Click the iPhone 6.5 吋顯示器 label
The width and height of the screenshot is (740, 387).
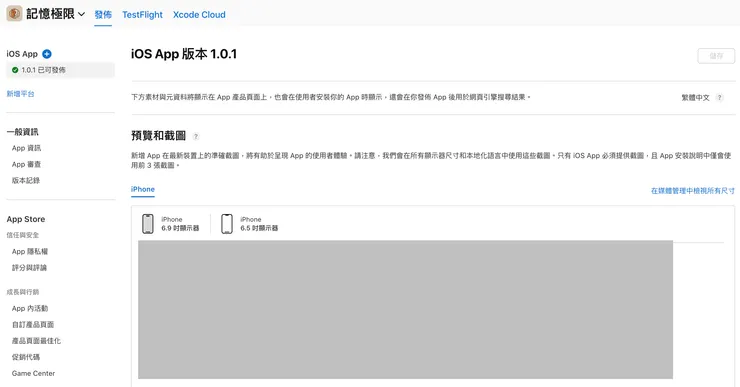259,224
